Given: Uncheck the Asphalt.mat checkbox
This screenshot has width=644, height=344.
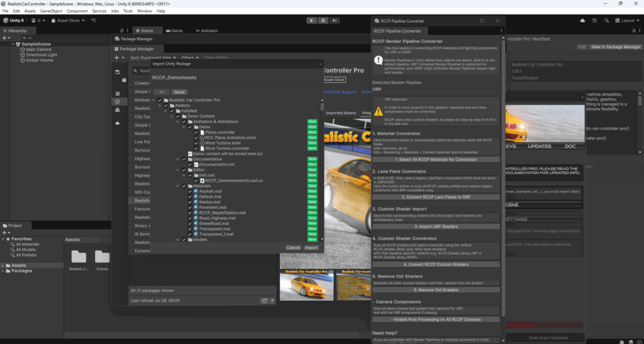Looking at the screenshot, I should pyautogui.click(x=190, y=191).
